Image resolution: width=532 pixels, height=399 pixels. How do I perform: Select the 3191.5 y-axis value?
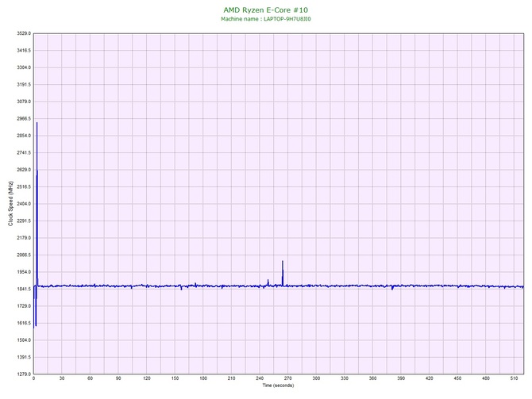coord(24,85)
